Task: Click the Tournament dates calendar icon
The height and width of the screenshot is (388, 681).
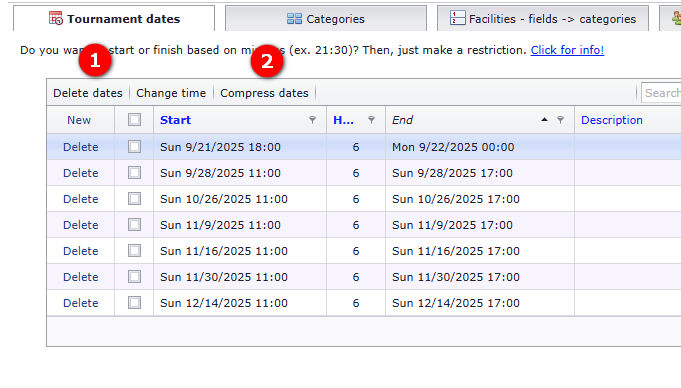Action: [56, 18]
